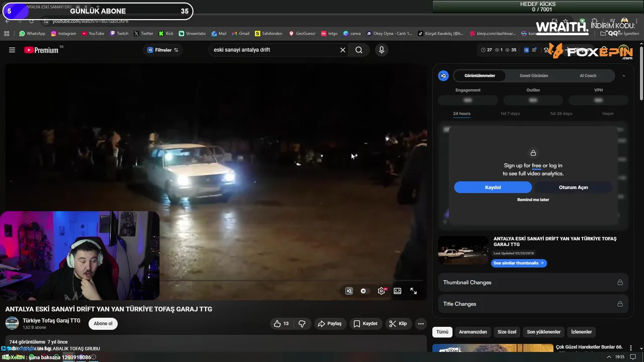This screenshot has height=362, width=644.
Task: Open the Gmail bookmark
Action: coord(240,34)
